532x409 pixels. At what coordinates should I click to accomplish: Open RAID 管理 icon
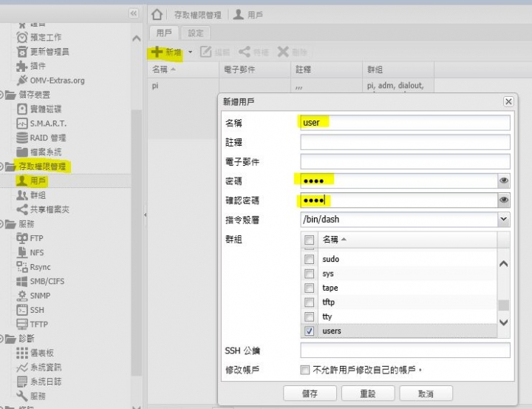point(22,138)
